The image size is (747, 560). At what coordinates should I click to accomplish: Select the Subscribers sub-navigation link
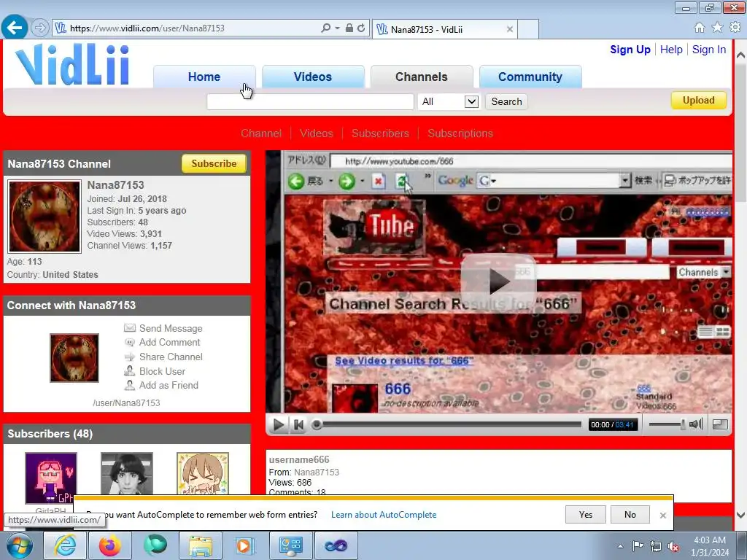380,133
